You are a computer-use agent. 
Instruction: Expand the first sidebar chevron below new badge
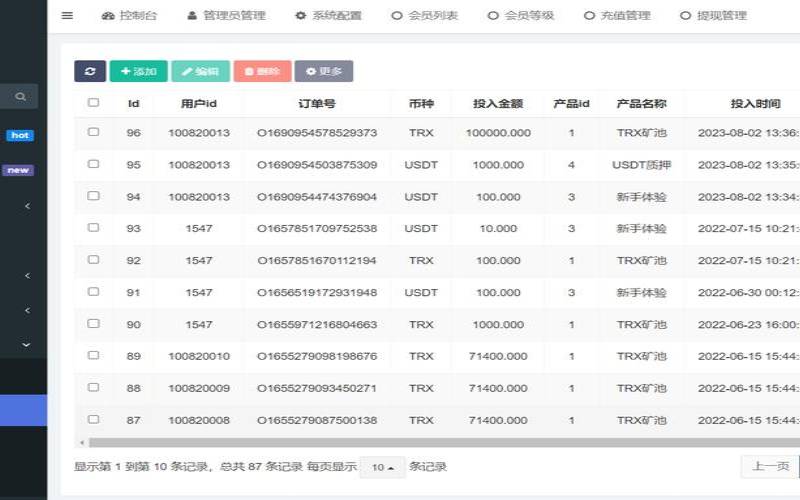[x=27, y=206]
